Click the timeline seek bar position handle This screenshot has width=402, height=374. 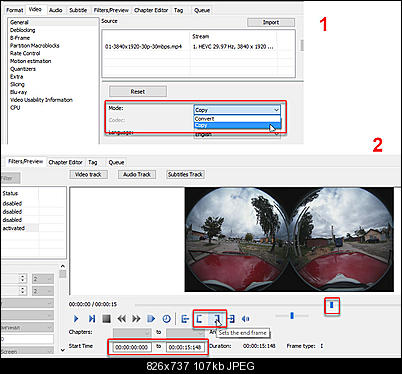(x=332, y=305)
